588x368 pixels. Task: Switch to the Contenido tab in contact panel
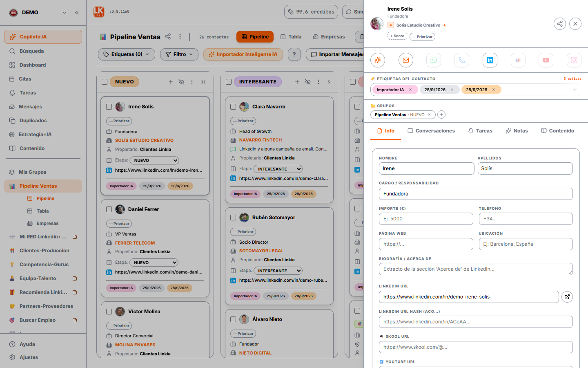557,131
